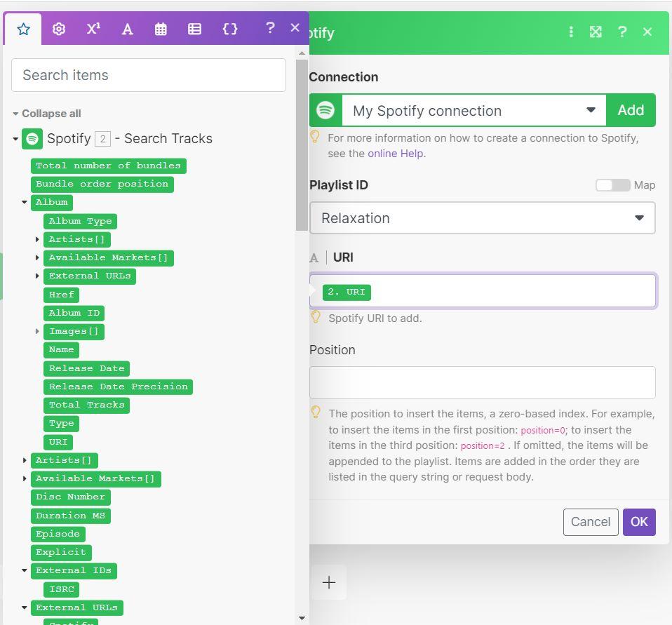Screen dimensions: 672x625
Task: Open the online Help link
Action: [396, 154]
